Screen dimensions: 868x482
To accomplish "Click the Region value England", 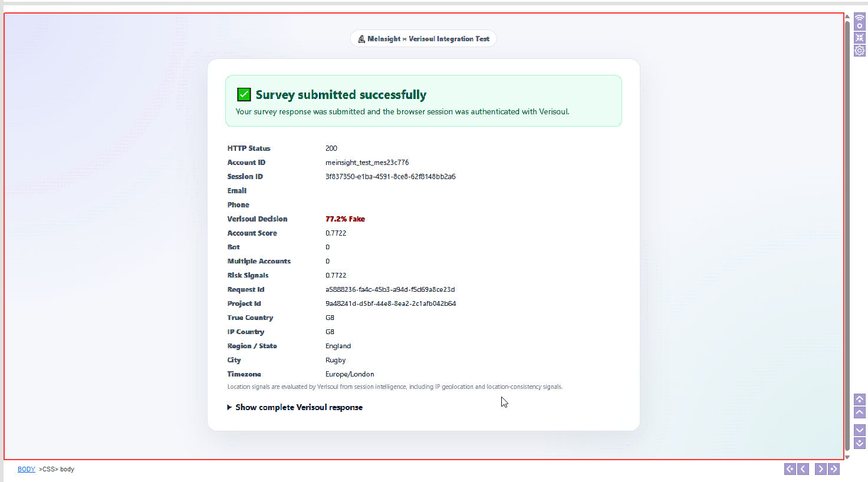I will click(x=338, y=346).
